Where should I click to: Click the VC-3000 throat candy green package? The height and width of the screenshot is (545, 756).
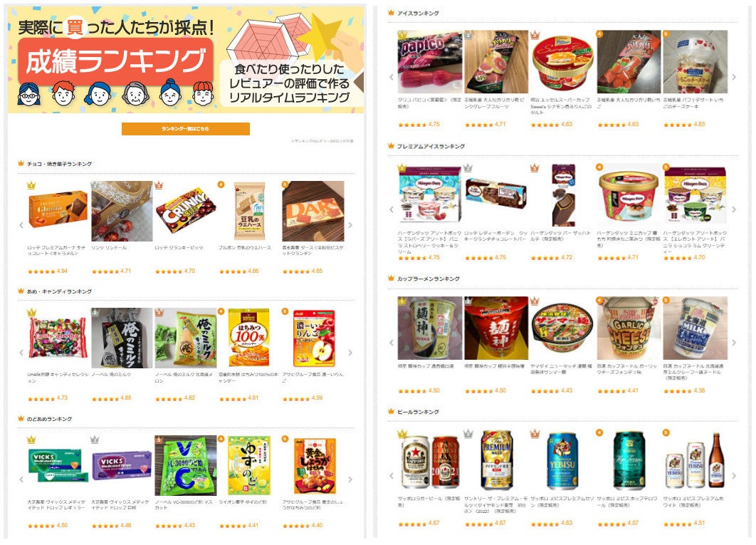tap(186, 465)
